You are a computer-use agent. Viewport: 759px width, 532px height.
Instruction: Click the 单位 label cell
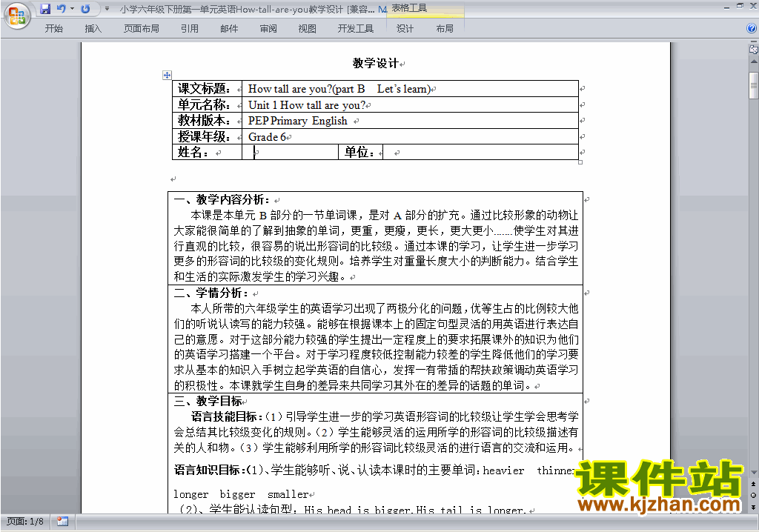point(361,152)
